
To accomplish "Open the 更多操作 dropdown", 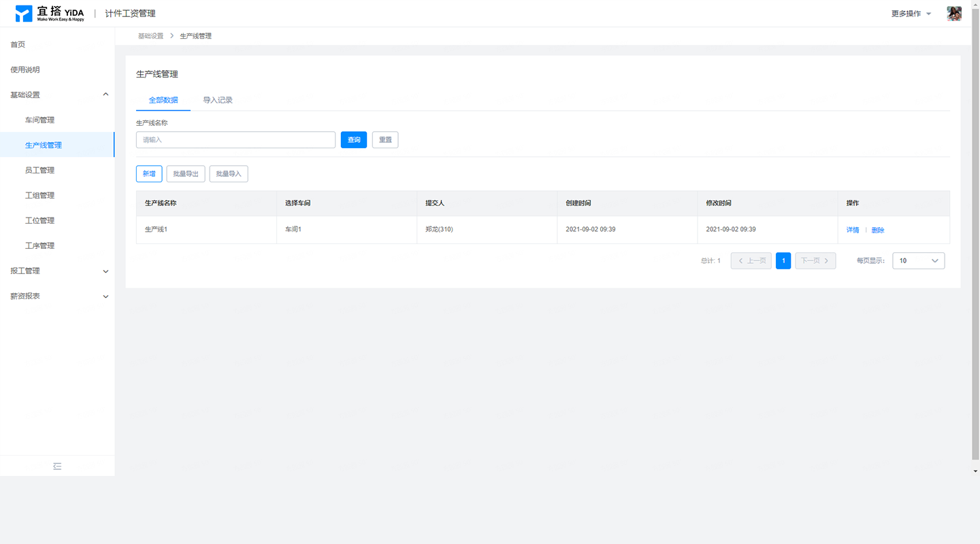I will (x=911, y=14).
